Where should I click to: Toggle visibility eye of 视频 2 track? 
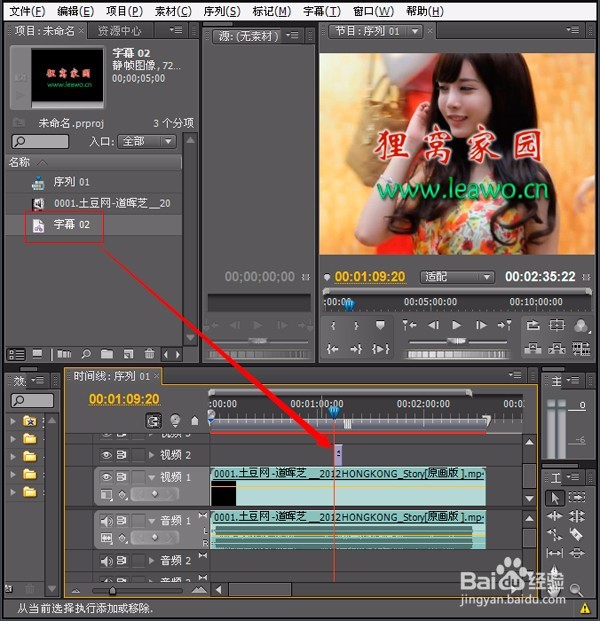[x=106, y=455]
